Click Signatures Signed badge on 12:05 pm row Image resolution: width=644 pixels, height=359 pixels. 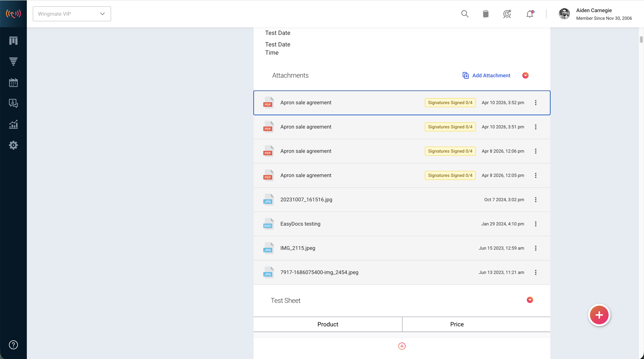tap(450, 176)
